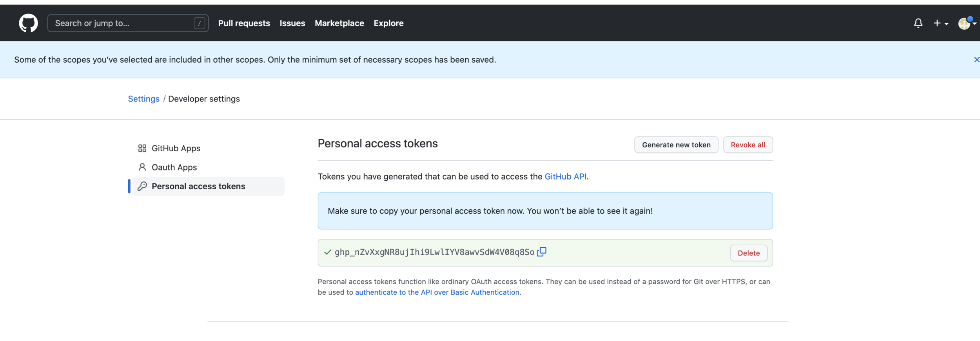Open the GitHub home logo
The height and width of the screenshot is (341, 980).
pyautogui.click(x=28, y=23)
